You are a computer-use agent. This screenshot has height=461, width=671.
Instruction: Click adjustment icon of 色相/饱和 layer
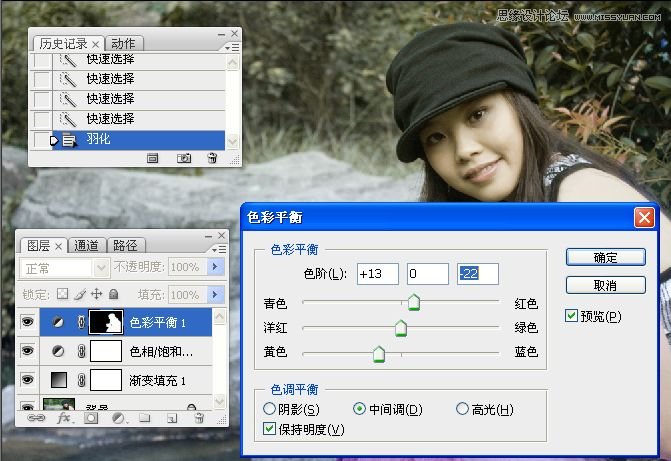(58, 351)
